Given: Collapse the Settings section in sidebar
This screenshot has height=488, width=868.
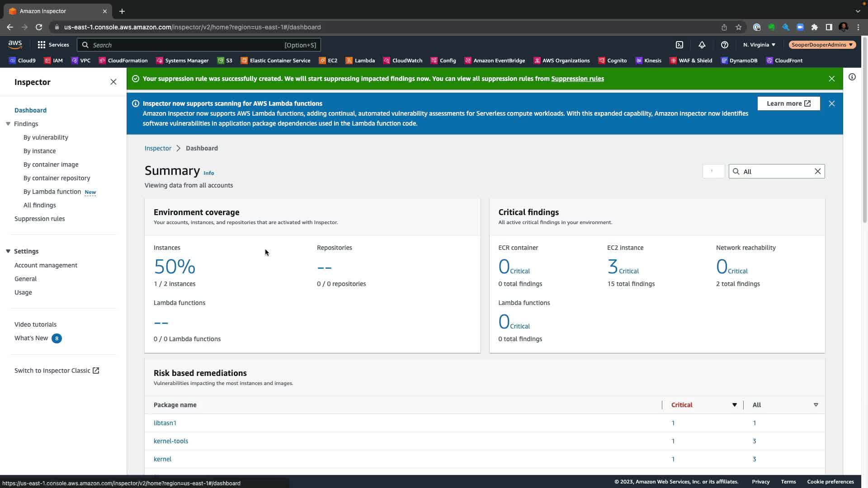Looking at the screenshot, I should 8,251.
